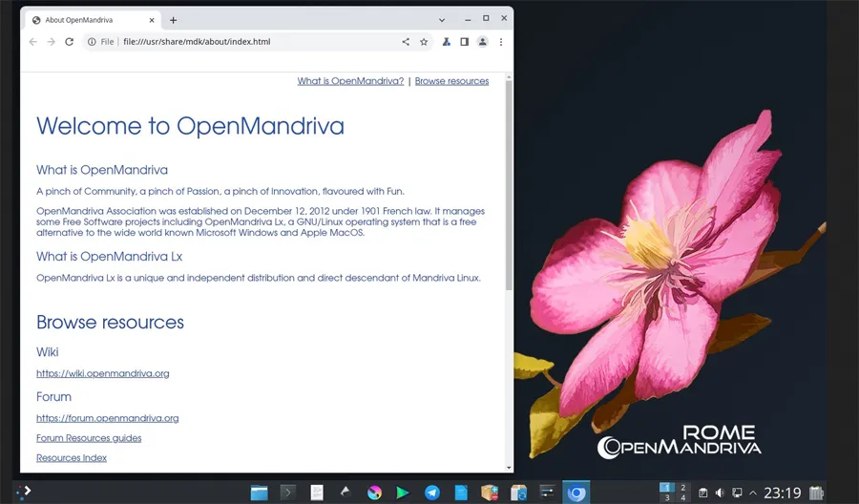Open the add/remove software package icon
Viewport: 859px width, 504px height.
pyautogui.click(x=490, y=493)
